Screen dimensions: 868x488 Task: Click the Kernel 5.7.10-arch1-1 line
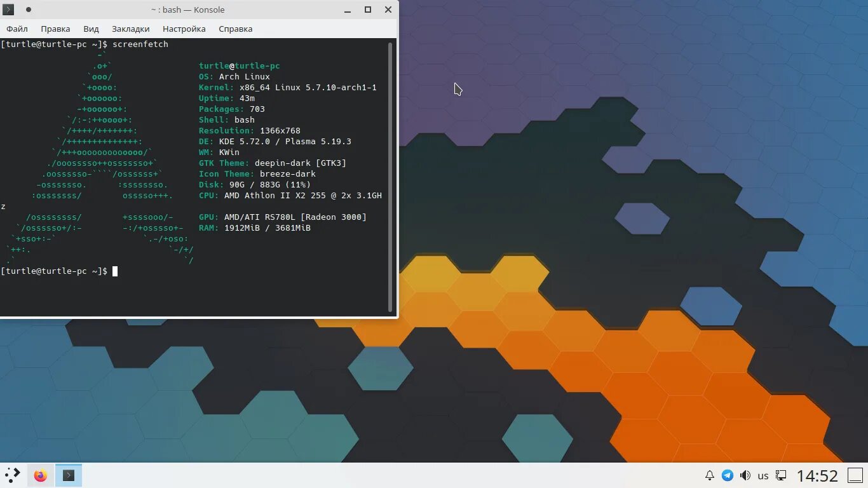point(288,88)
